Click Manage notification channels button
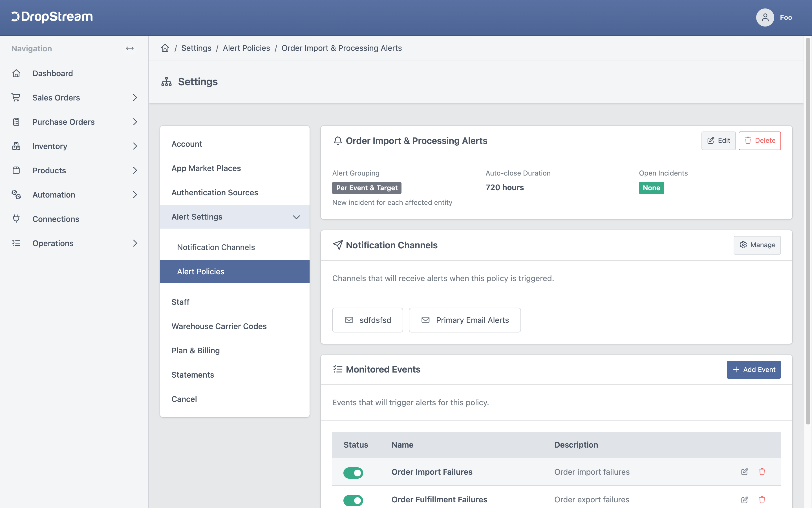 point(757,245)
